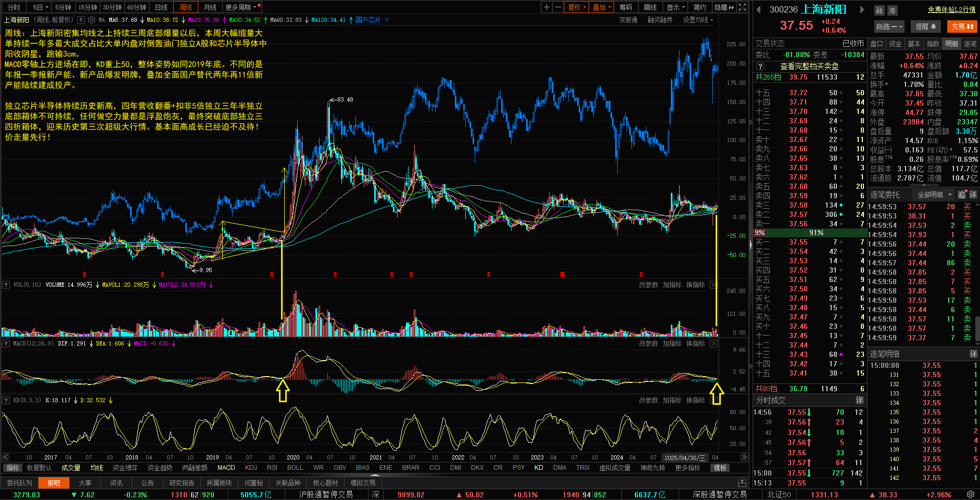Close the VOL indicator panel
The height and width of the screenshot is (500, 980).
(x=714, y=285)
